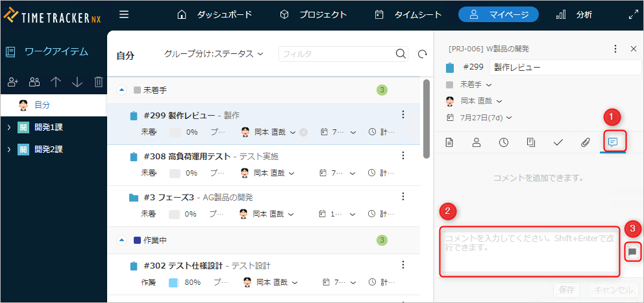
Task: Go to ダッシュボード in the top navigation
Action: coord(214,15)
